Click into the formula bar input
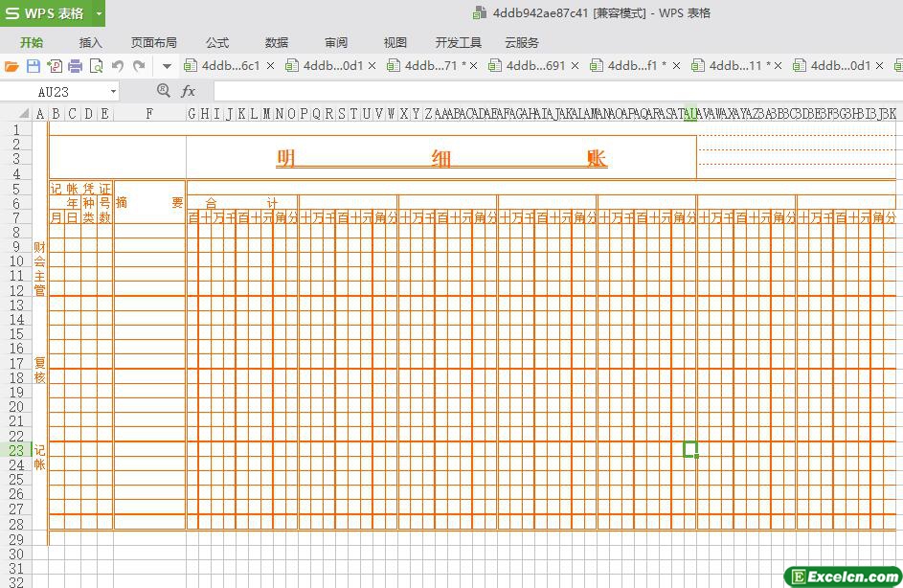 [x=557, y=91]
